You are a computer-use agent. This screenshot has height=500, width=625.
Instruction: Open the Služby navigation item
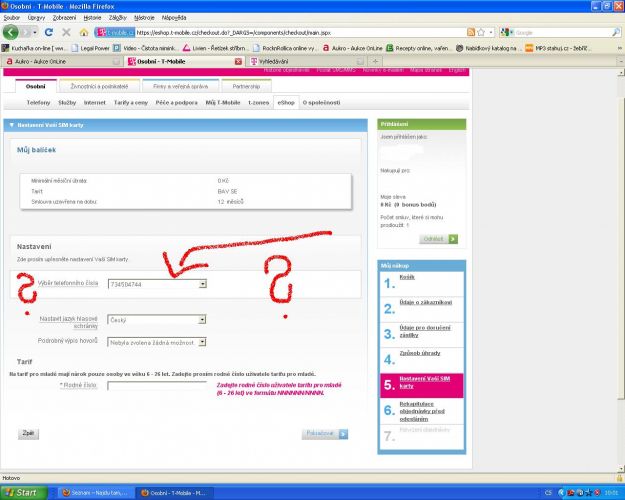[67, 103]
